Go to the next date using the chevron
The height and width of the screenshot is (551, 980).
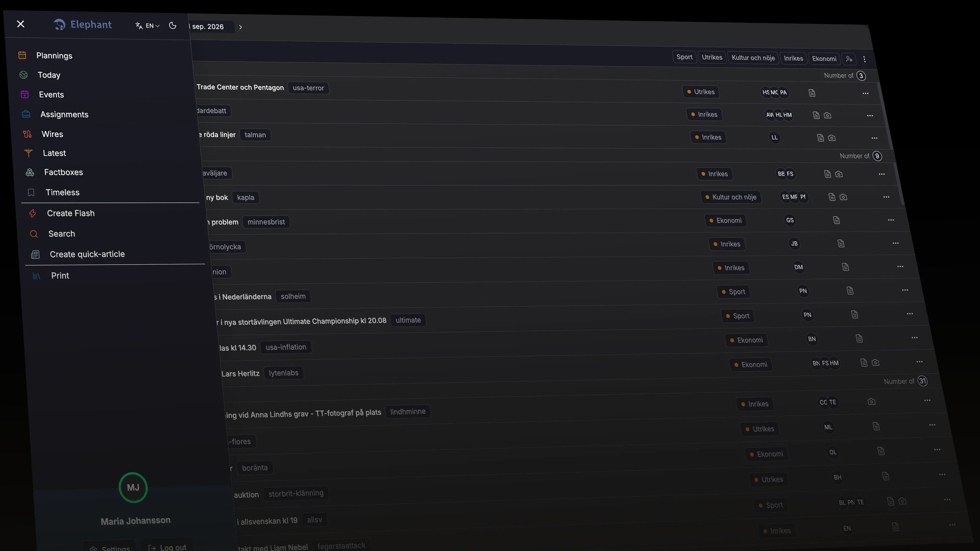click(x=240, y=27)
